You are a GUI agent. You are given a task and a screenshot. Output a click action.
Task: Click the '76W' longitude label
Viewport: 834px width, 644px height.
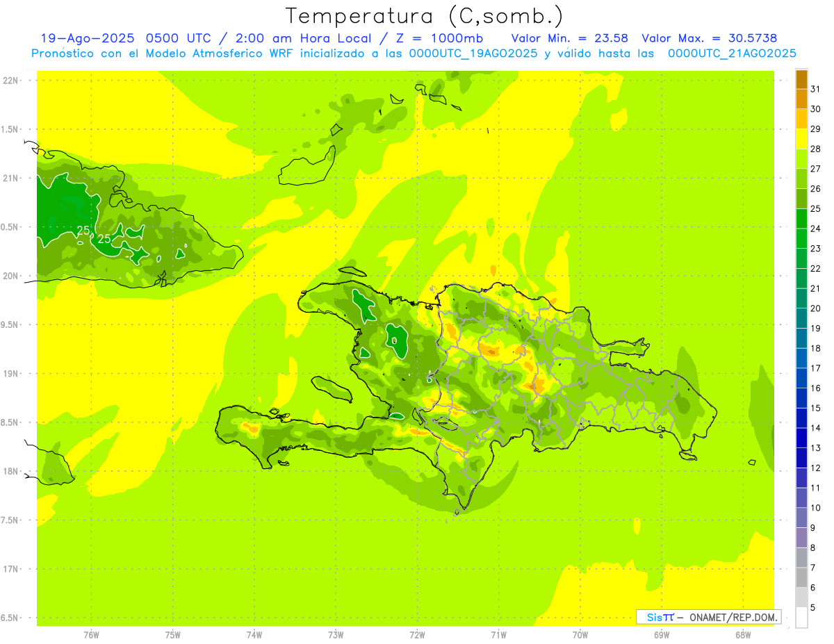[x=91, y=635]
